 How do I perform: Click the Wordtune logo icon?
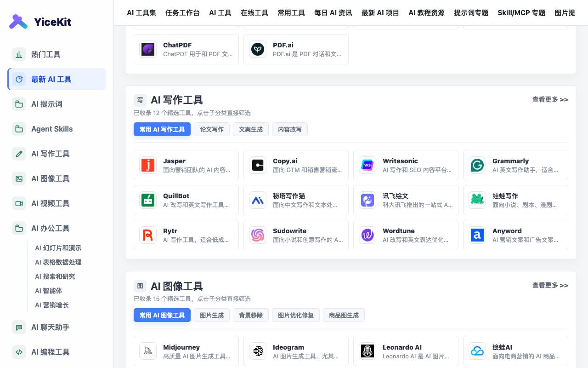pos(367,235)
